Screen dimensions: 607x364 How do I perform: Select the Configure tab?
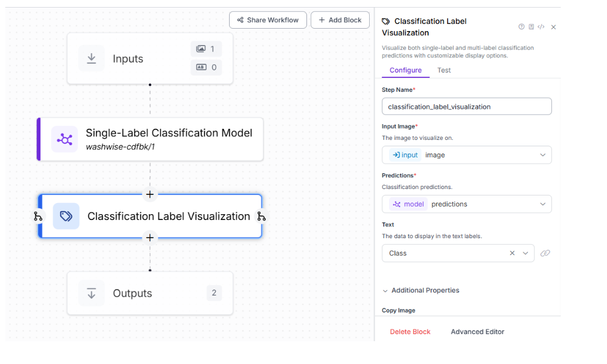405,70
